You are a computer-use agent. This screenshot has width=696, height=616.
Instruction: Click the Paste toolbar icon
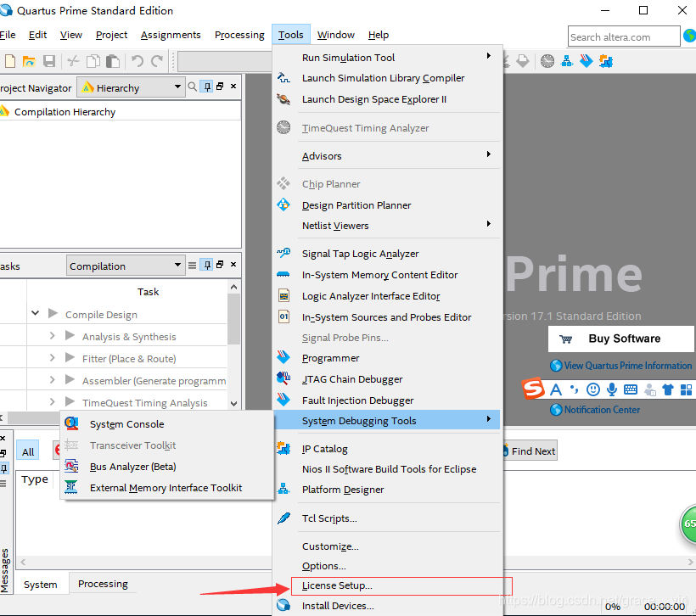point(113,61)
